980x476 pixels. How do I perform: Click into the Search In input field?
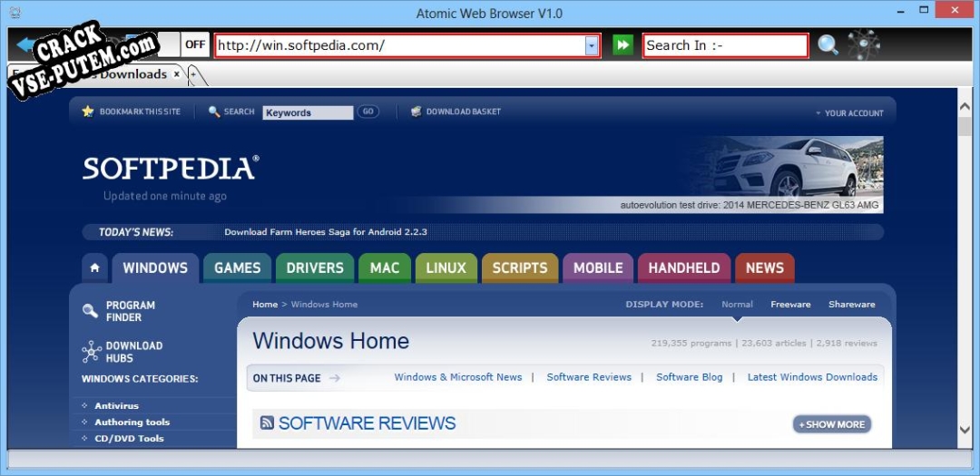coord(725,45)
